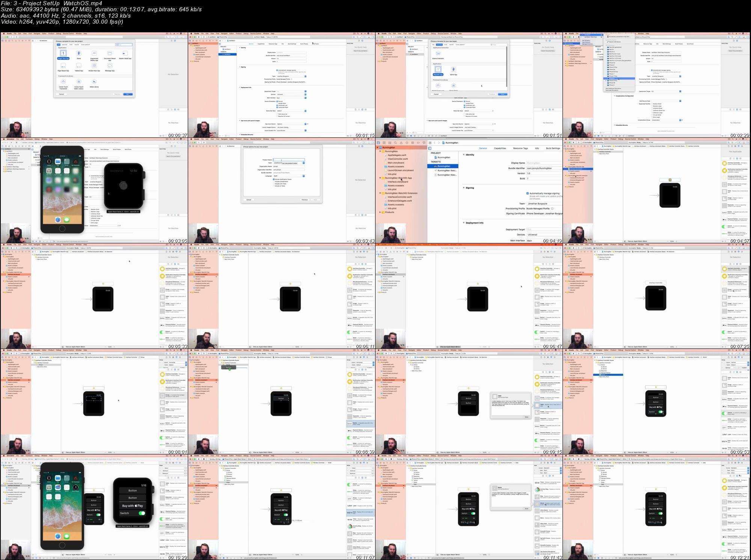Tap Safari icon on iPhone in 00:03:05 frame

(58, 220)
